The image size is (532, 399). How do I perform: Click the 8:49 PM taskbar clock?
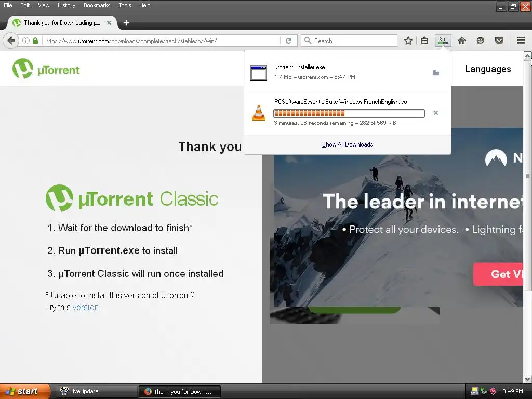coord(512,391)
